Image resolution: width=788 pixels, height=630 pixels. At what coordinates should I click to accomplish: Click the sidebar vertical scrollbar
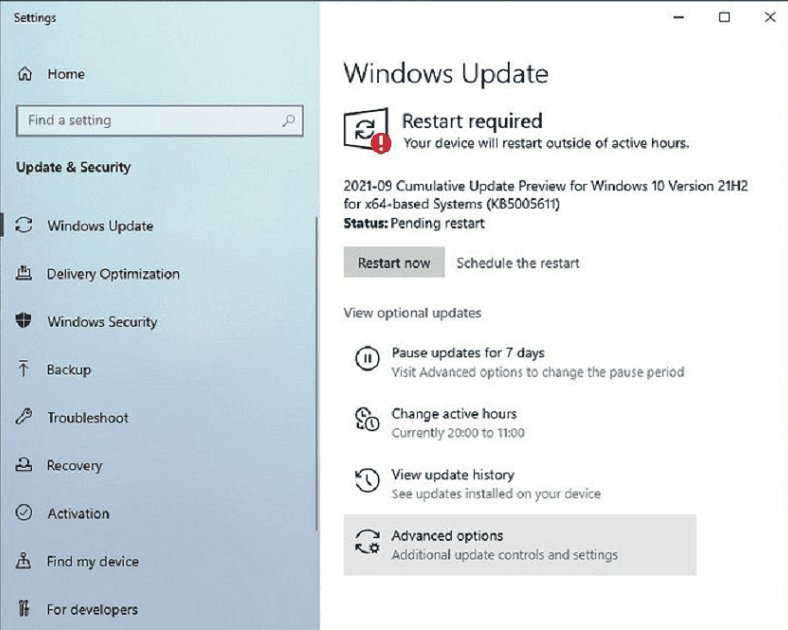[317, 373]
